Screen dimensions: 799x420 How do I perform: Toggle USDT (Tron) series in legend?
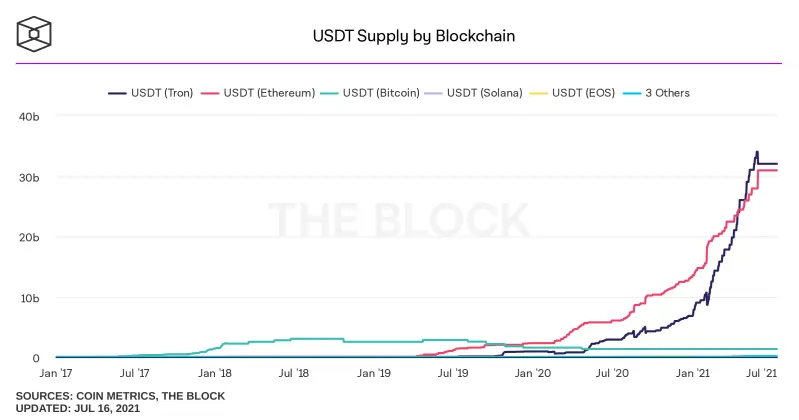pyautogui.click(x=151, y=93)
